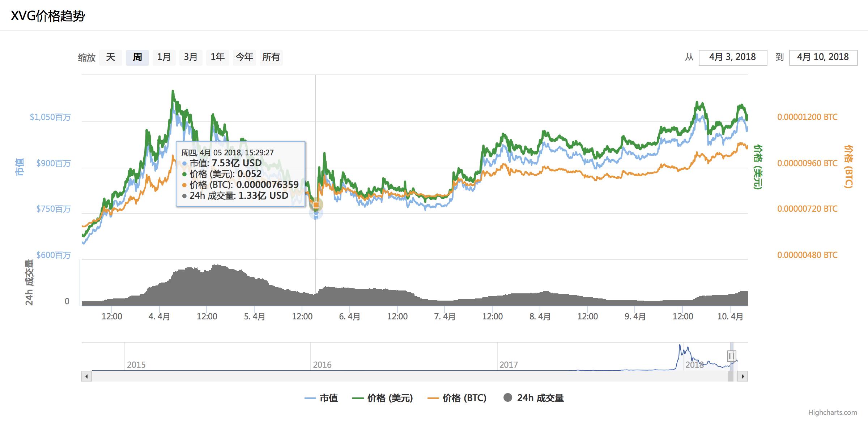Viewport: 868px width, 422px height.
Task: Click the orange BTC price marker point
Action: pos(316,205)
